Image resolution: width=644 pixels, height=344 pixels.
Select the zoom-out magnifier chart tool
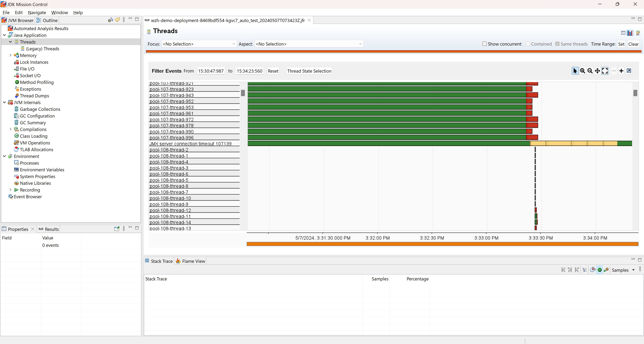[590, 71]
